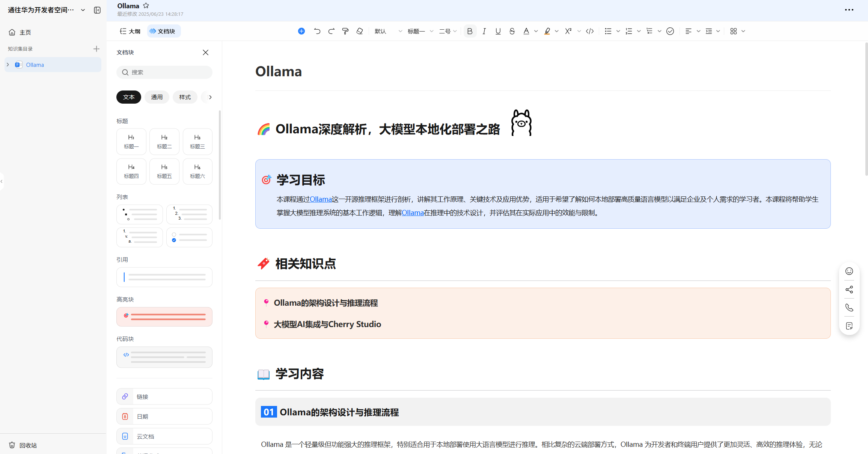Insert the 代码块 code block

coord(164,357)
